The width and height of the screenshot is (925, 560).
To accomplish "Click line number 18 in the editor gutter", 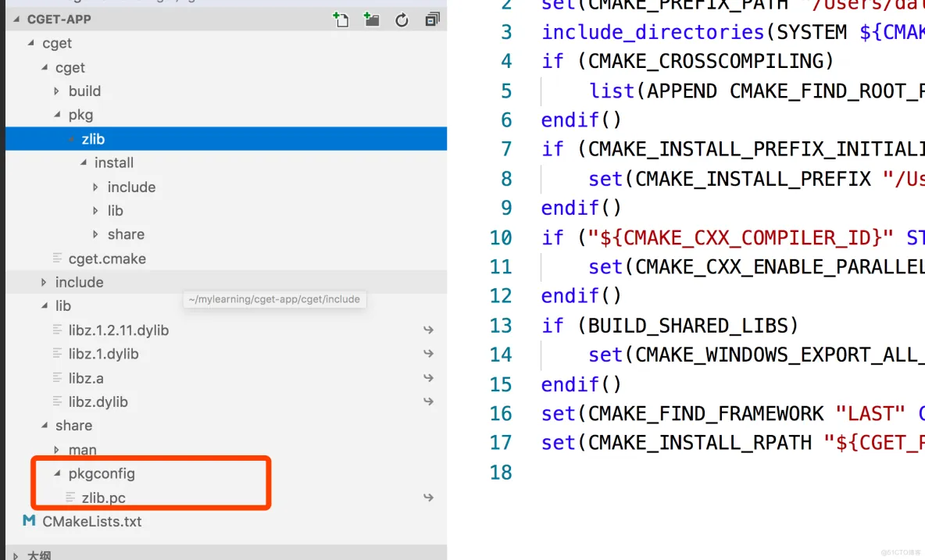I will point(500,472).
